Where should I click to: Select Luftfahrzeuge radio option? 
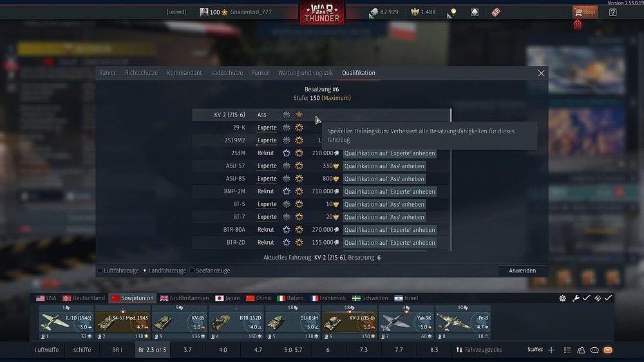(x=118, y=271)
